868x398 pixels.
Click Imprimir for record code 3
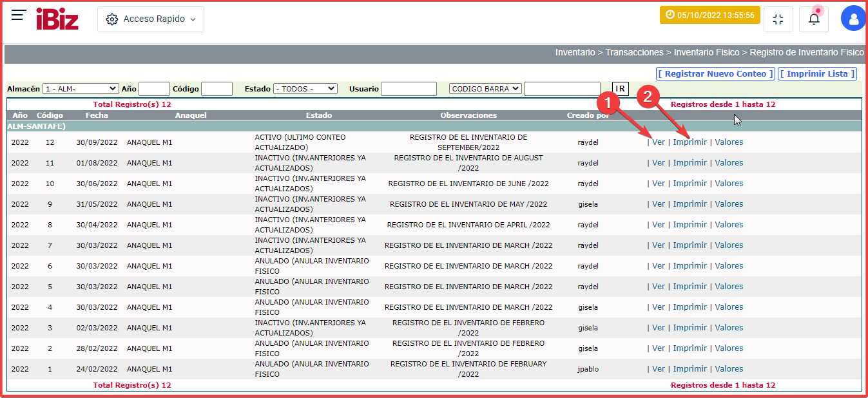coord(690,328)
